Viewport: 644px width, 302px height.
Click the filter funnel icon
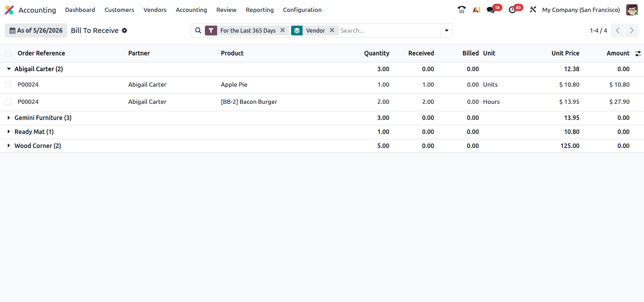tap(211, 31)
